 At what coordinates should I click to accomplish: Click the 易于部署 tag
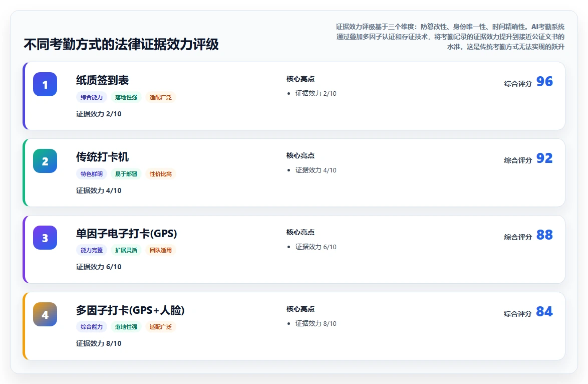(x=126, y=174)
